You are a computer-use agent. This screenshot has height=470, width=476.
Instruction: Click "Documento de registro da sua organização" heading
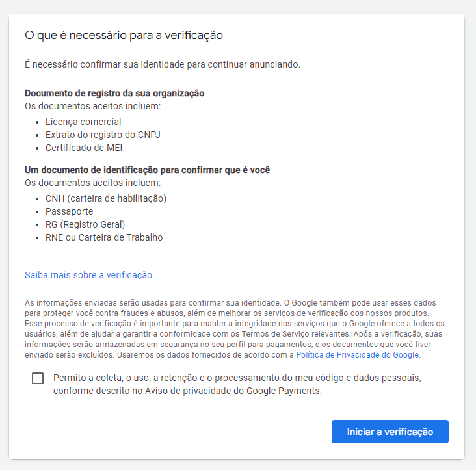[114, 93]
